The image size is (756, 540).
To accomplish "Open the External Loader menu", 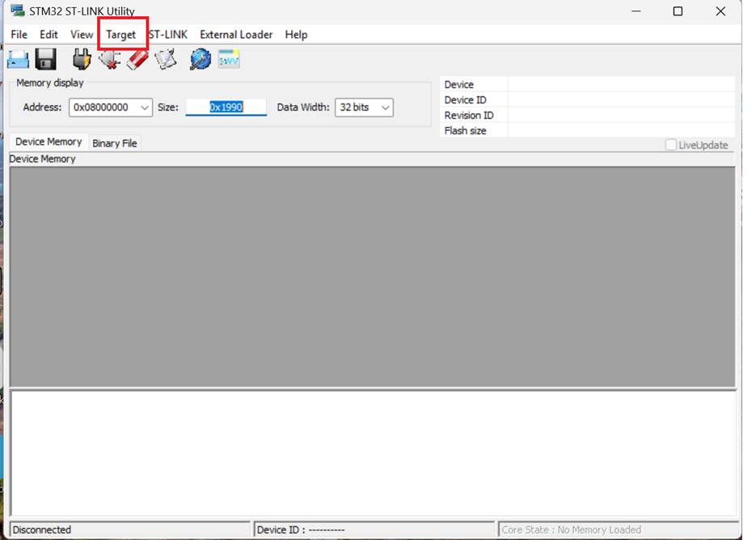I will (x=236, y=35).
